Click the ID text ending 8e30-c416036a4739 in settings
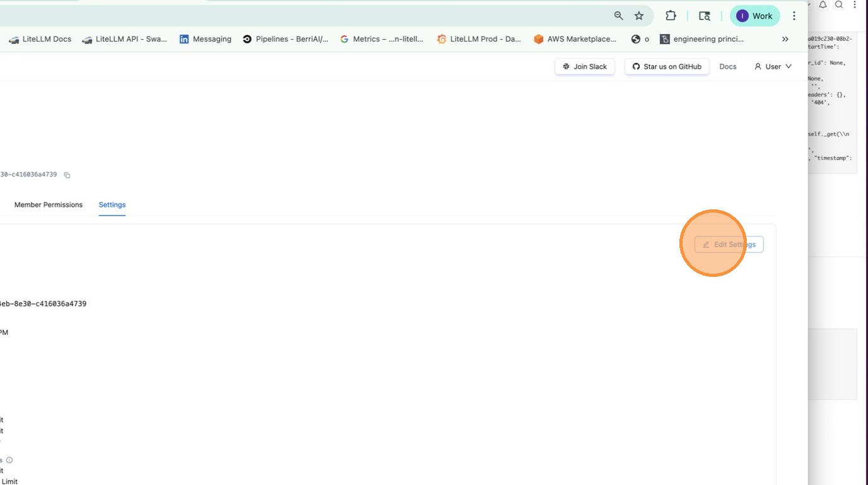 [x=43, y=303]
